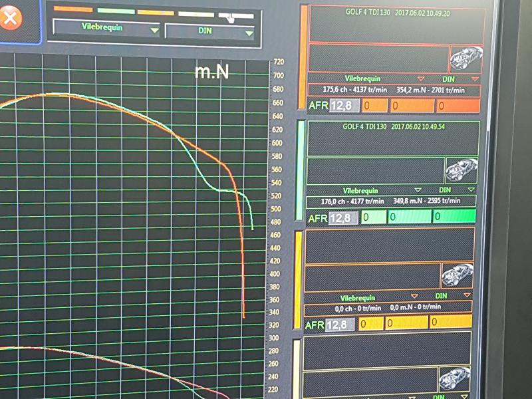Pick the light green curve swatch in the top toolbar
The height and width of the screenshot is (399, 532).
point(116,11)
